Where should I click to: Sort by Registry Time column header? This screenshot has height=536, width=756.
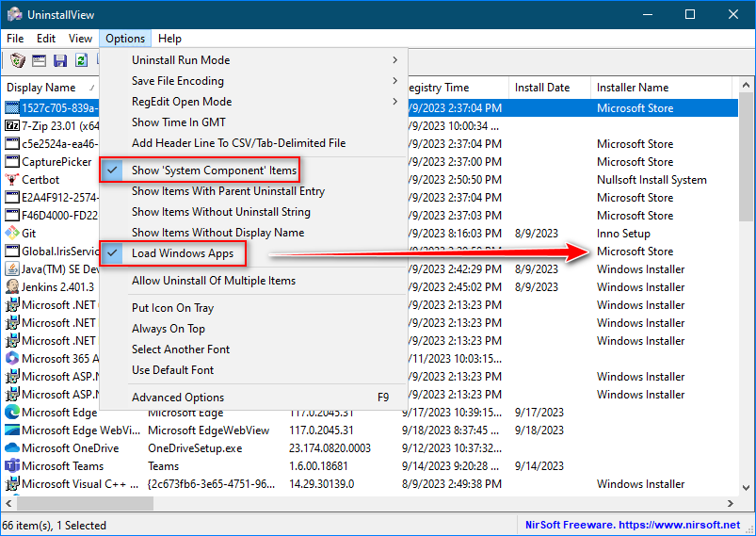[458, 88]
